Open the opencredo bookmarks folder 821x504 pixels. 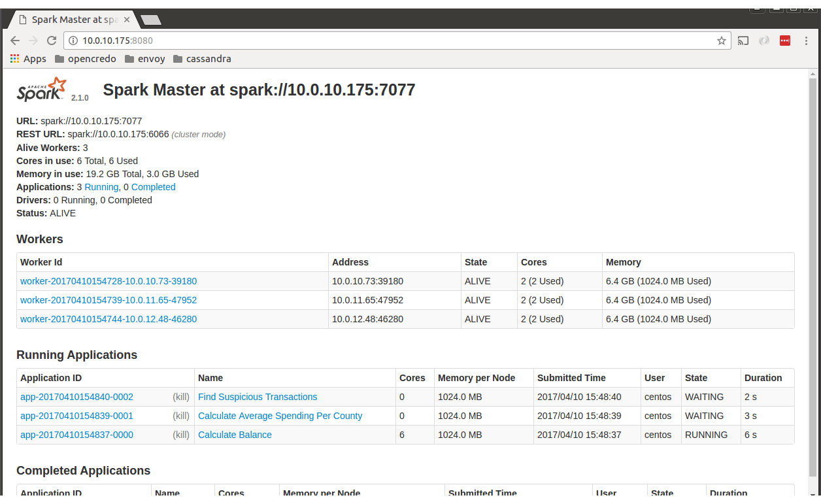86,59
